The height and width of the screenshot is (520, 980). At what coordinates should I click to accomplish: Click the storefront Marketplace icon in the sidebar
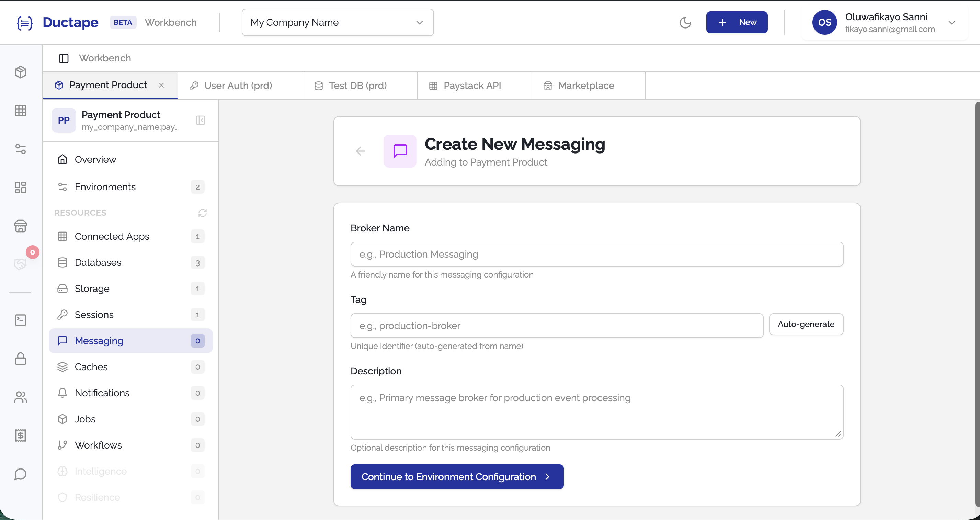(x=21, y=226)
